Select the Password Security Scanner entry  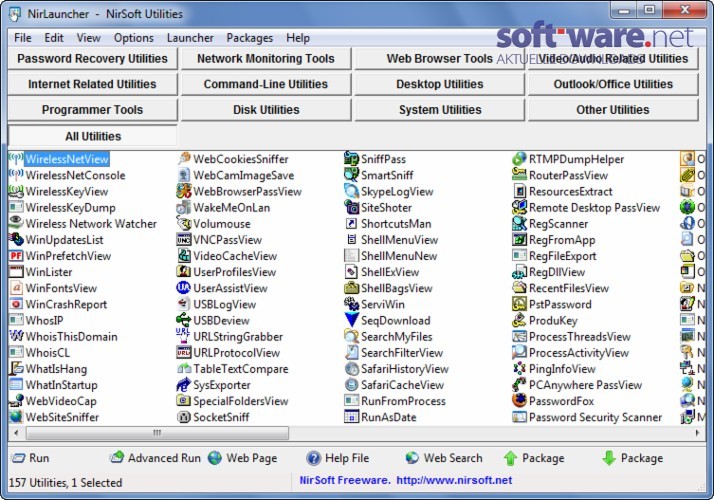pos(587,417)
